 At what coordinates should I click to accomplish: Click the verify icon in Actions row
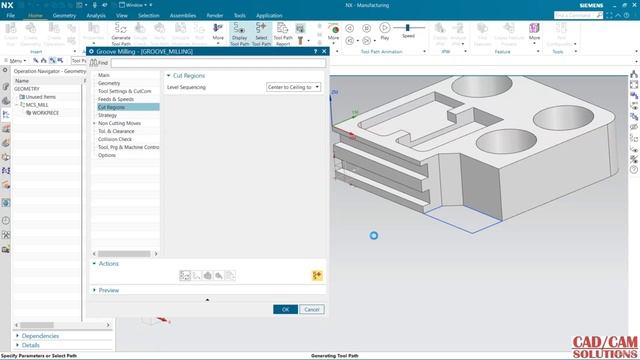coord(208,276)
